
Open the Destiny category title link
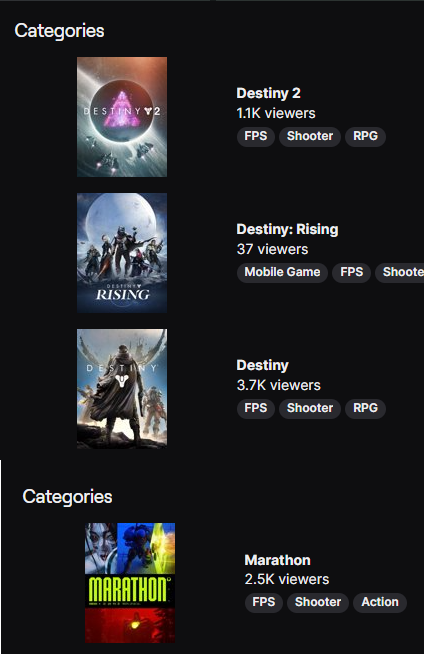pos(263,365)
